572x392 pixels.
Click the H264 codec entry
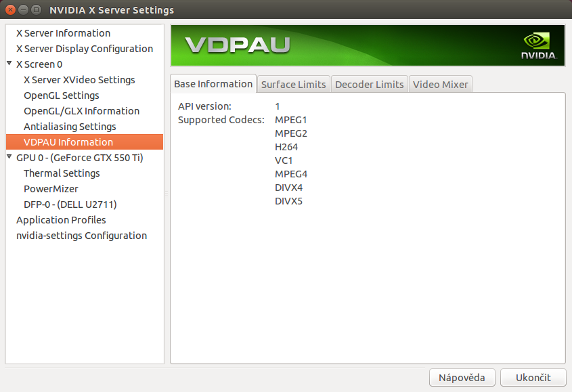(286, 147)
